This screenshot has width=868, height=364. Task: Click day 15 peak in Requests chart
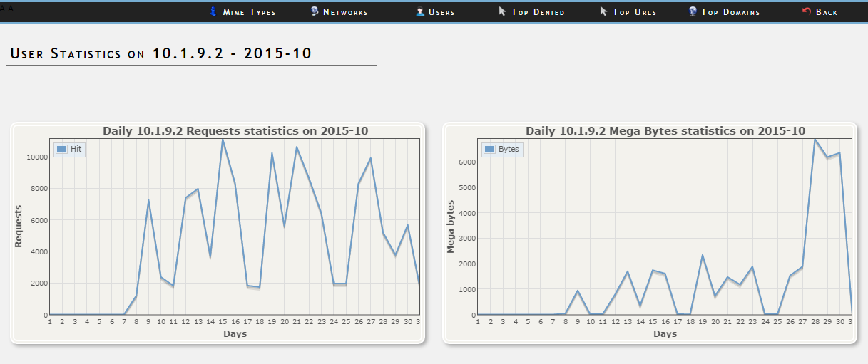point(223,140)
